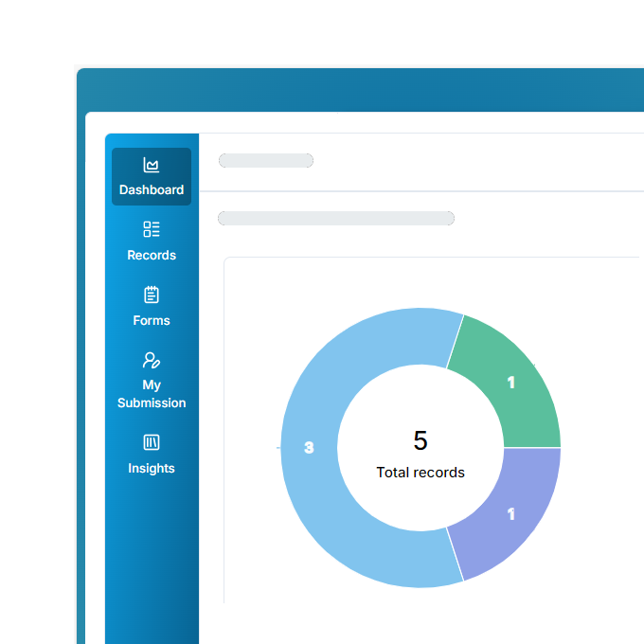Click the "5" count in donut center
644x644 pixels.
pyautogui.click(x=420, y=441)
